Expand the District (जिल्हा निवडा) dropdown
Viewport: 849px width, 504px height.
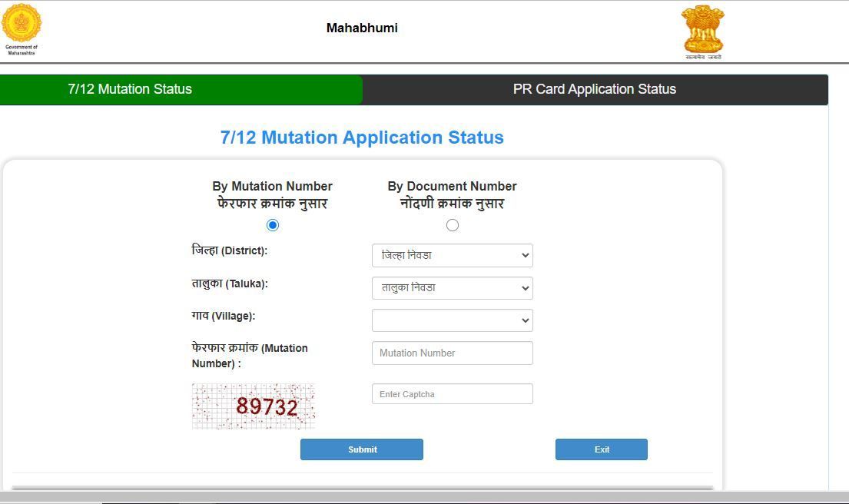(x=452, y=256)
